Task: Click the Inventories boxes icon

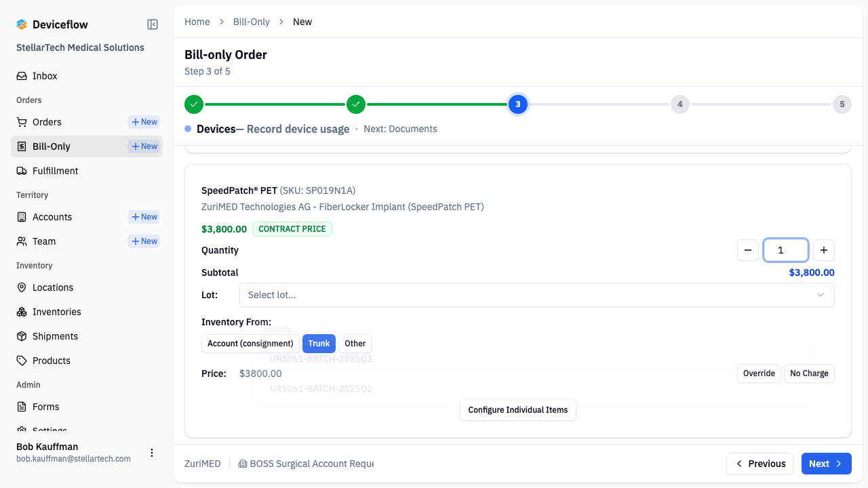Action: pos(22,312)
